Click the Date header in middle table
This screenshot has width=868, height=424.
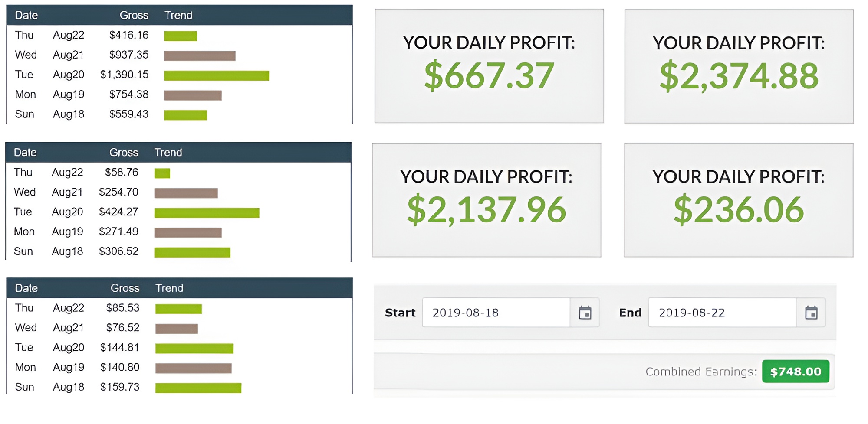[25, 153]
